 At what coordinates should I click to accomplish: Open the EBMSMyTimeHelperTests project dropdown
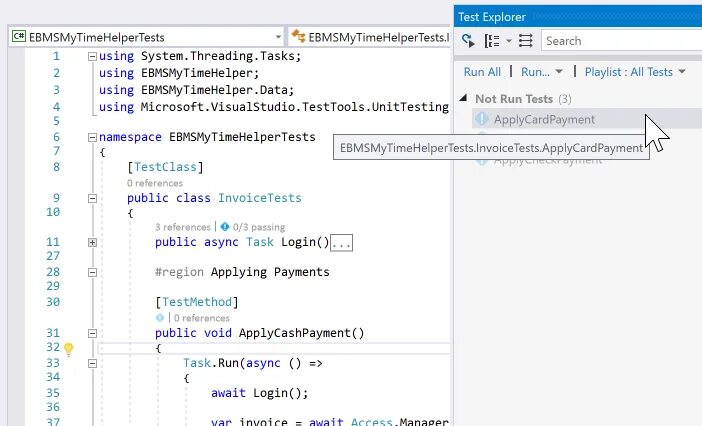pos(278,37)
